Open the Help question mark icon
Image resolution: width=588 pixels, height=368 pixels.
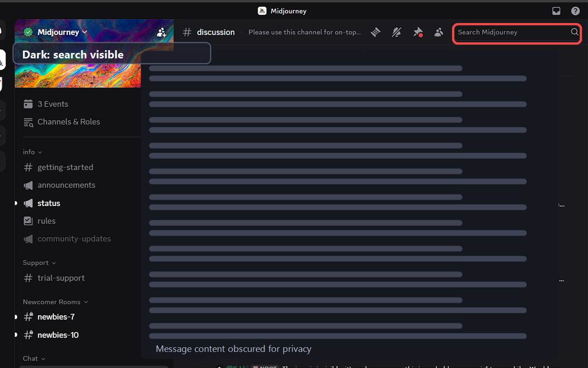pos(575,11)
